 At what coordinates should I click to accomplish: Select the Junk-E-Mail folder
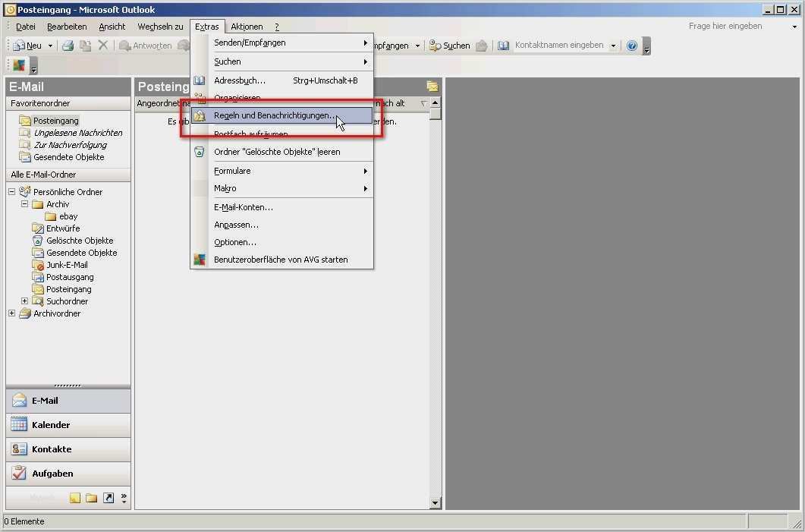coord(60,265)
